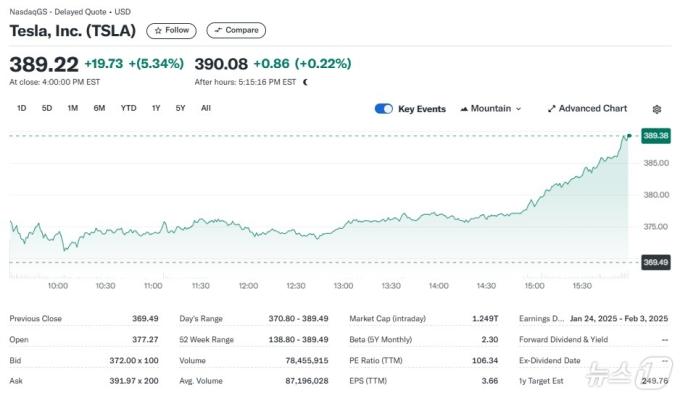680x398 pixels.
Task: Open the Advanced Chart link
Action: (587, 109)
